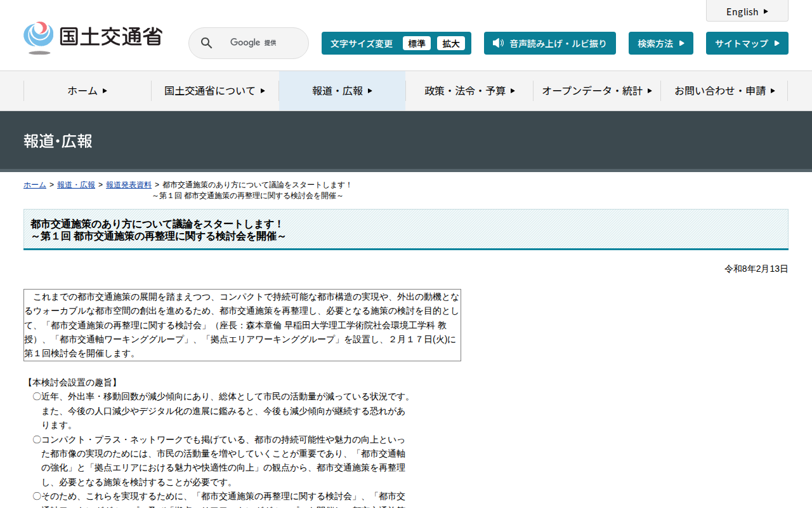Open the 報道・広報 menu

pyautogui.click(x=343, y=91)
